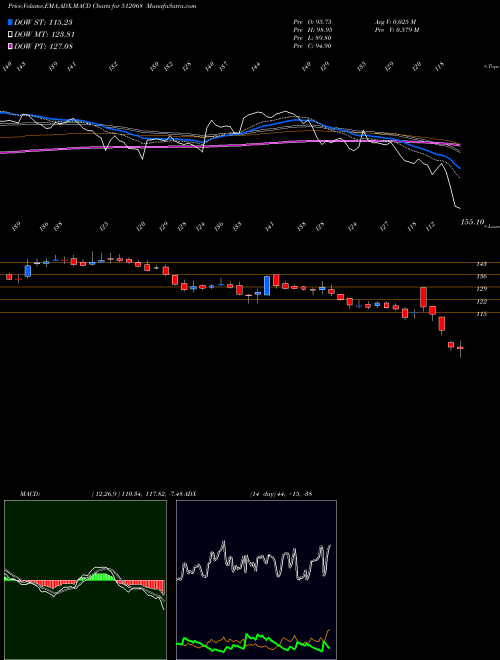Click the magenta DOW PT legend swatch

11,46
